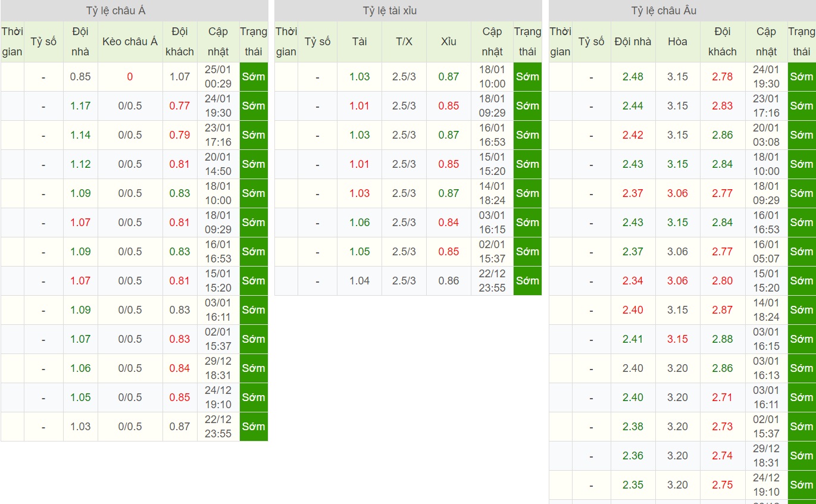Select home odds 1.17 in châu Á table
This screenshot has width=816, height=504.
coord(80,106)
